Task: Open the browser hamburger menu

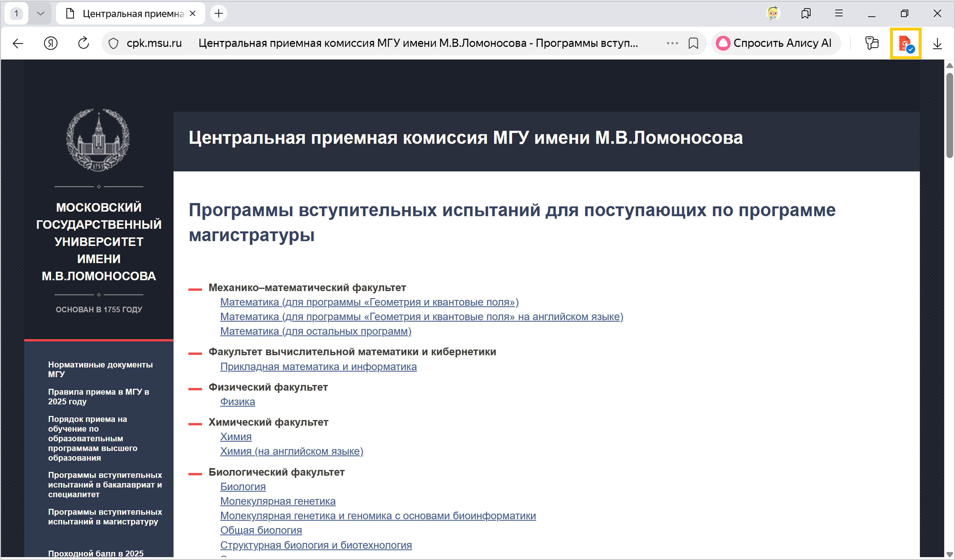Action: pos(839,14)
